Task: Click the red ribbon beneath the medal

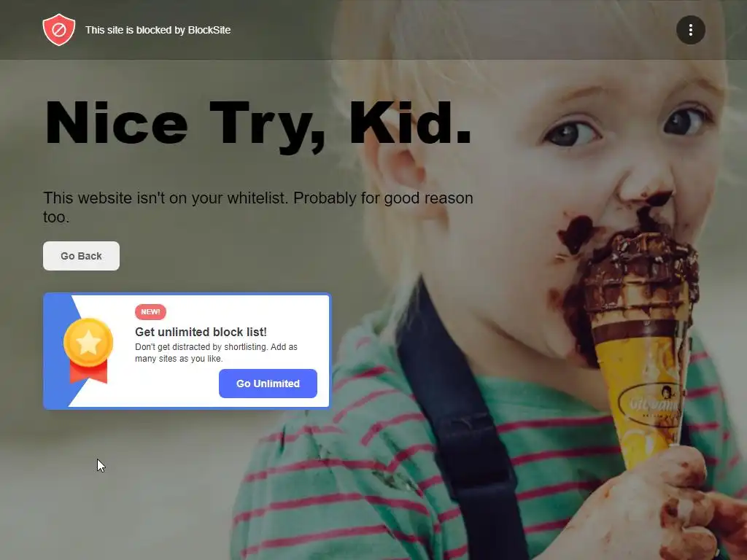Action: coord(88,373)
